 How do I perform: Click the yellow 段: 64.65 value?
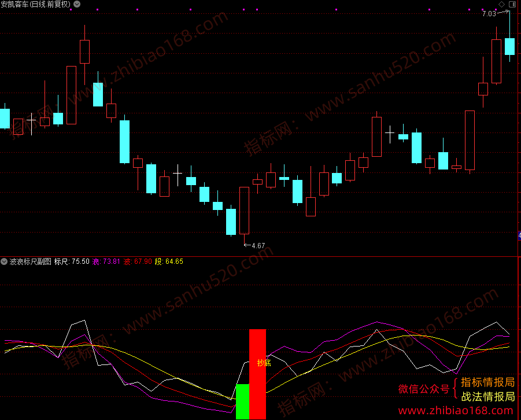169,261
